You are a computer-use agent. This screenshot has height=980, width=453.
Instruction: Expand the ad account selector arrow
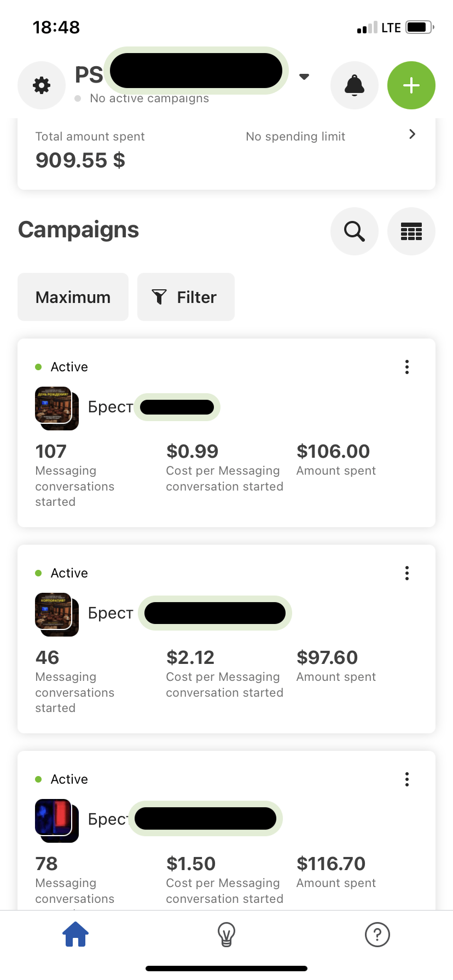pos(304,77)
